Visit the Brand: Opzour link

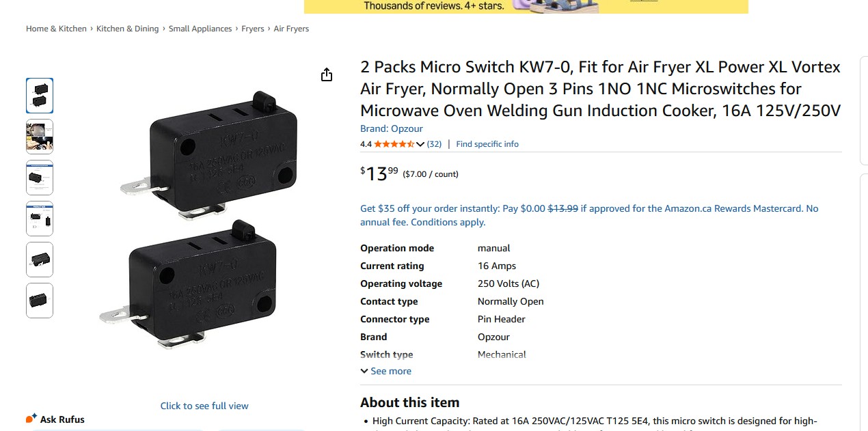pyautogui.click(x=391, y=128)
